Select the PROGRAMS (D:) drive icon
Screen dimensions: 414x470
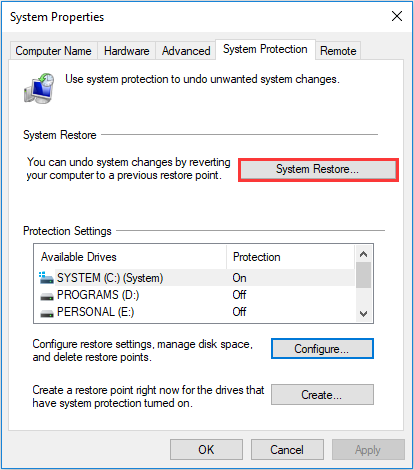[x=47, y=296]
